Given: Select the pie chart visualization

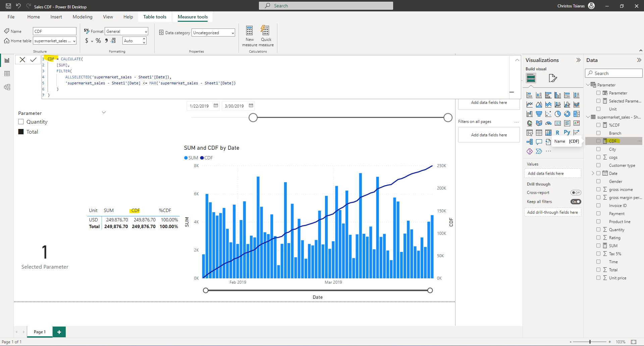Looking at the screenshot, I should tap(558, 114).
